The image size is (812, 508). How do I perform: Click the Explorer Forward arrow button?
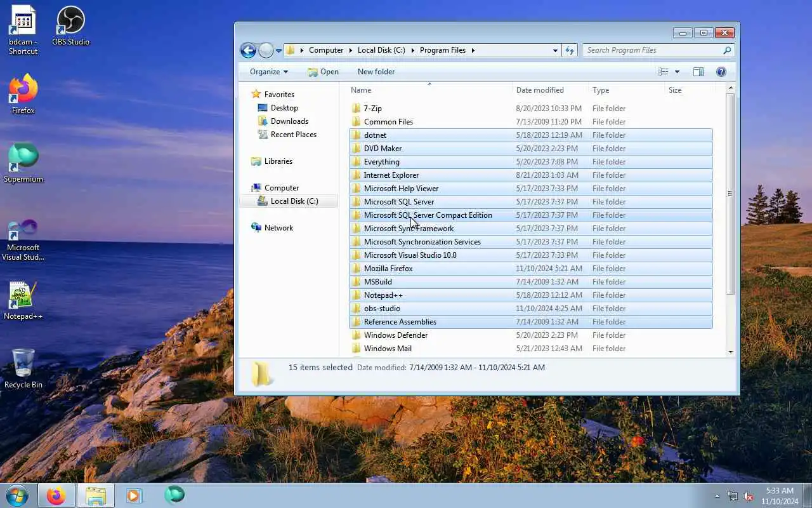coord(266,50)
